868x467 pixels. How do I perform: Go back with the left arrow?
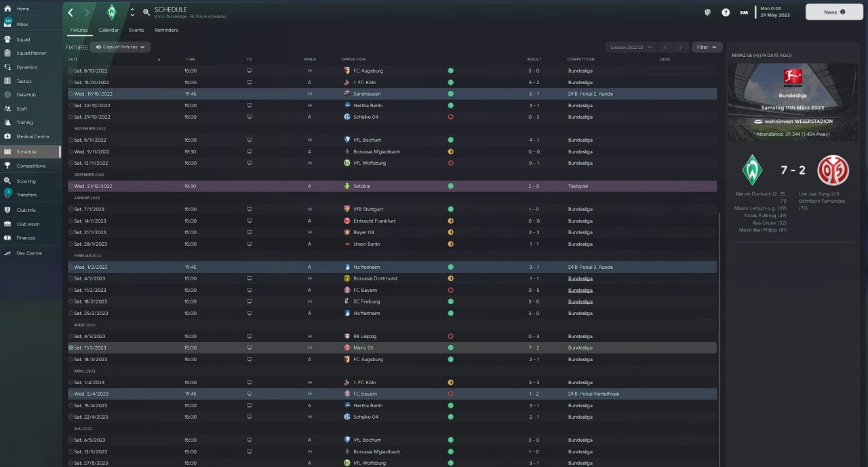71,12
